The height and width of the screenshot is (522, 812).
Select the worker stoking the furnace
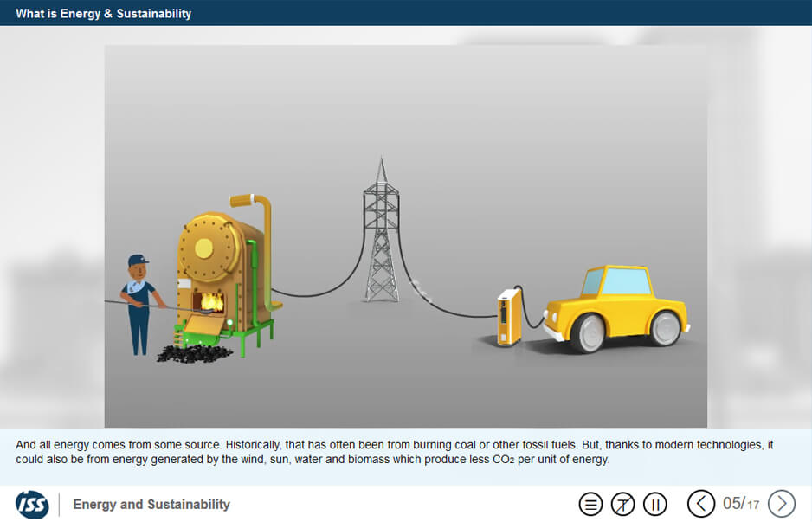click(x=138, y=303)
